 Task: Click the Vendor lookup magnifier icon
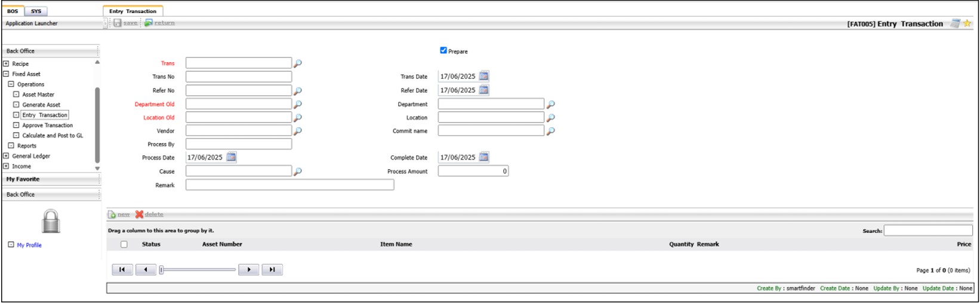pos(297,131)
